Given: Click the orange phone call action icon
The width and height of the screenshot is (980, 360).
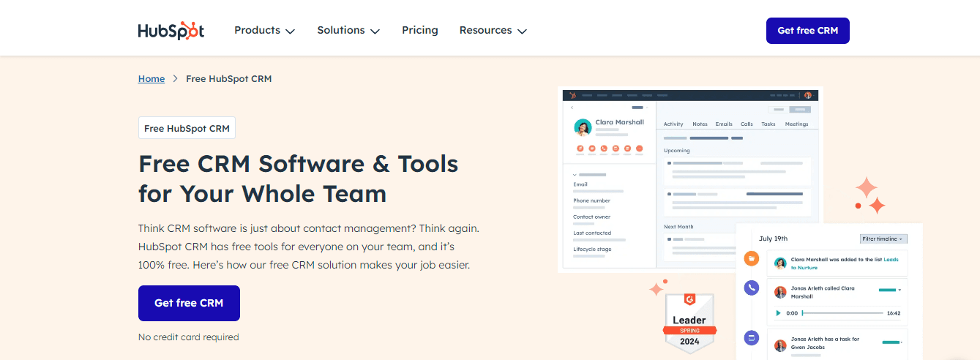Looking at the screenshot, I should (x=604, y=149).
